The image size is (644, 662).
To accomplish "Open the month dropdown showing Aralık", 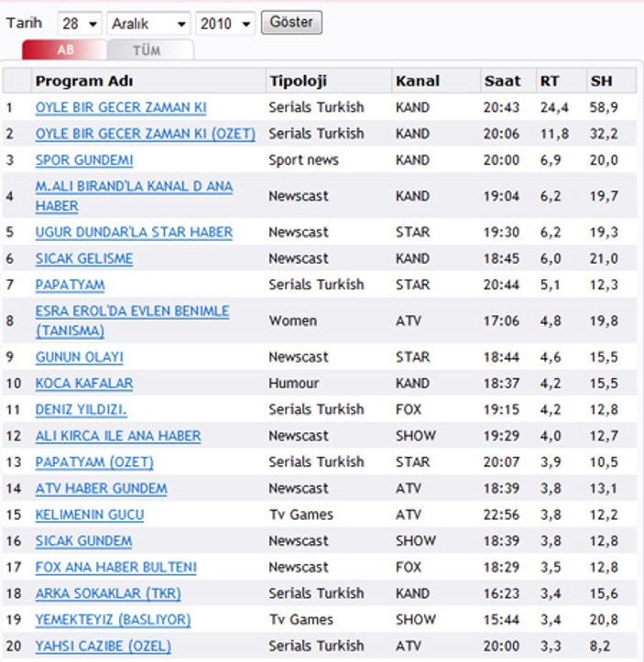I will click(148, 24).
